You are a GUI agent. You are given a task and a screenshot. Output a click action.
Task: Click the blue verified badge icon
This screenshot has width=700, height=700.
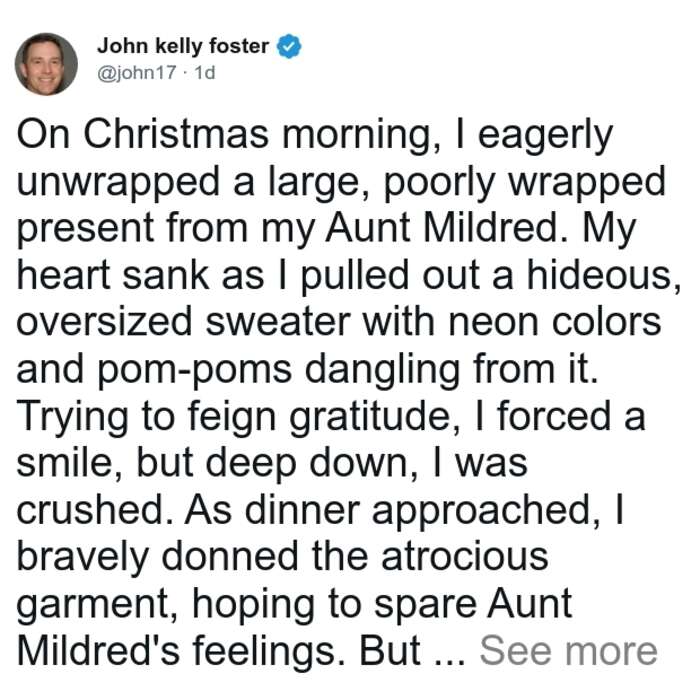click(x=289, y=46)
